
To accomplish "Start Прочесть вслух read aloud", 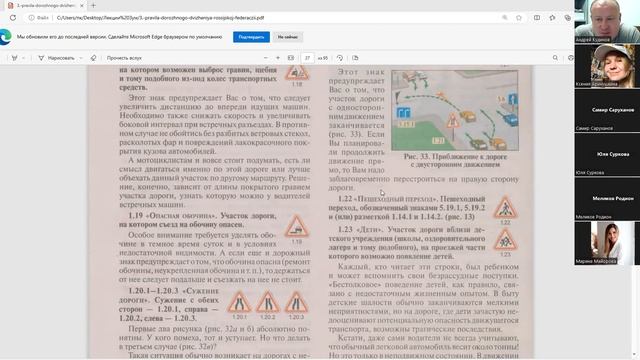I will [x=124, y=58].
